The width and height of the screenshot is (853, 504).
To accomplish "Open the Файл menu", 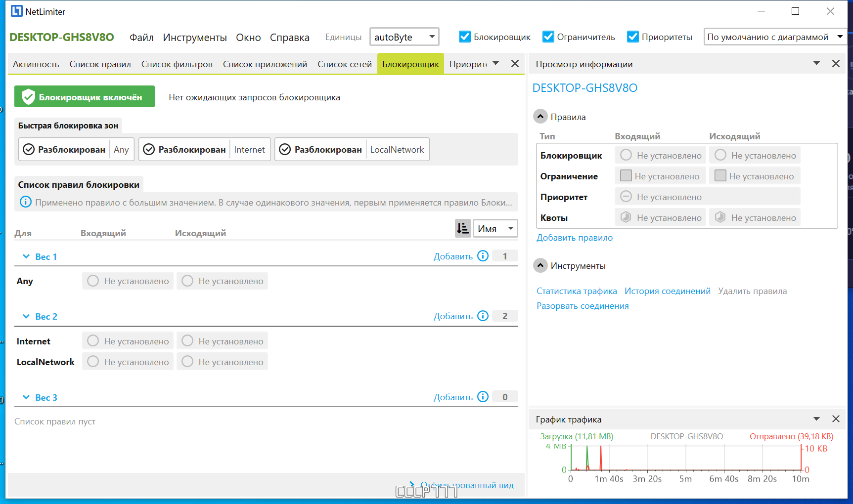I will tap(141, 38).
